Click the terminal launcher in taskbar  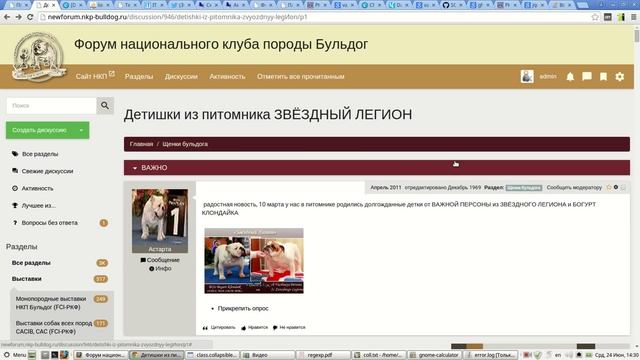[x=55, y=355]
